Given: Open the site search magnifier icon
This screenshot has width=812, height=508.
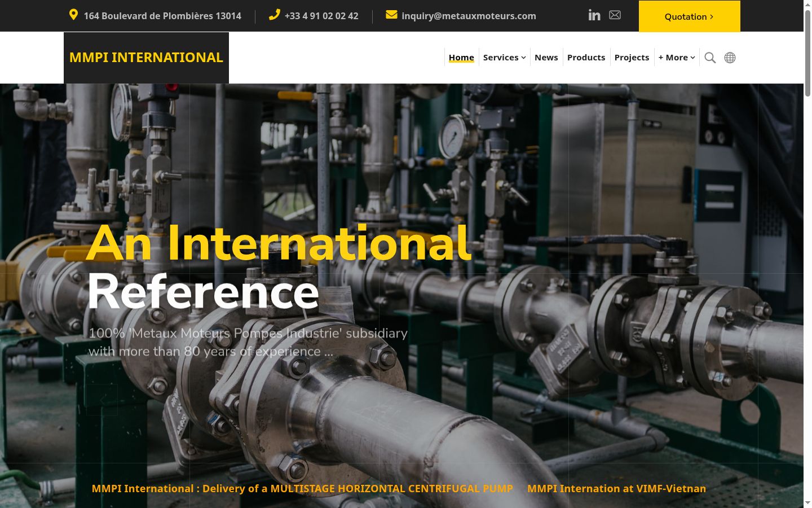Looking at the screenshot, I should click(x=710, y=58).
